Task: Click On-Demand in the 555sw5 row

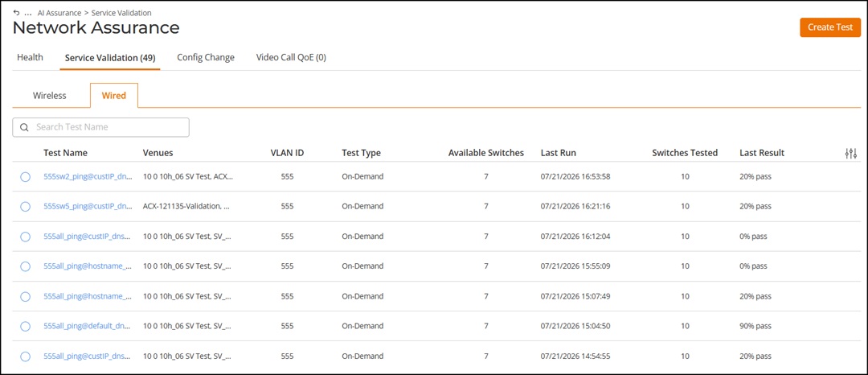Action: pos(362,206)
